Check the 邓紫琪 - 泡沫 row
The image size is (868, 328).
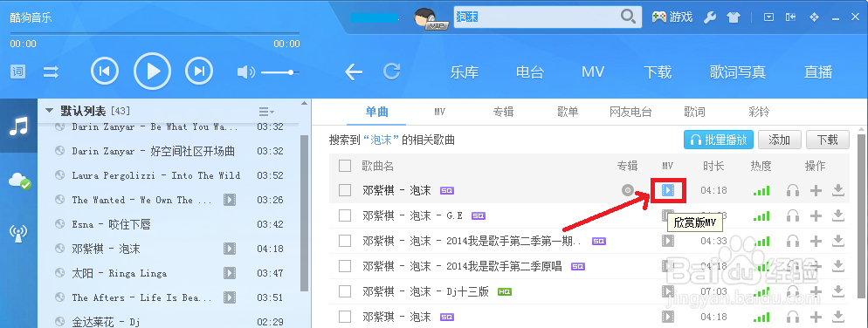click(345, 317)
